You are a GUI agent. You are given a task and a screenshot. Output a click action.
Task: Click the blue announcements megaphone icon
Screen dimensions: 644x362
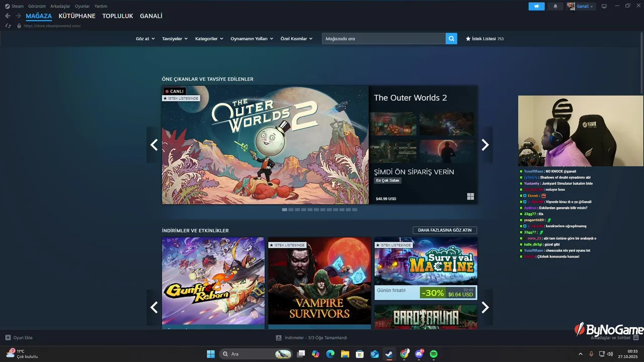(x=536, y=6)
